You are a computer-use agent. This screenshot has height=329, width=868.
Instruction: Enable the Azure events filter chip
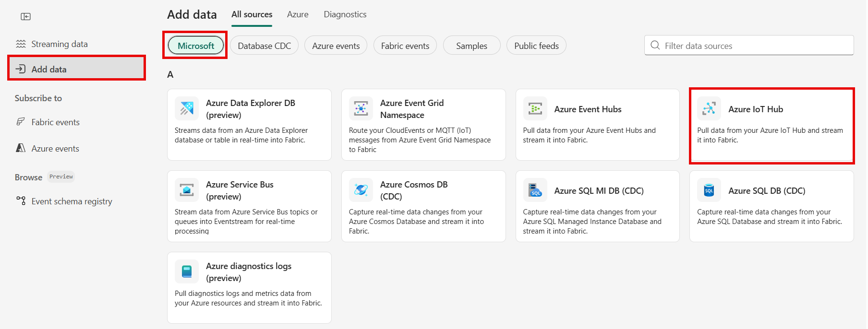pyautogui.click(x=336, y=46)
